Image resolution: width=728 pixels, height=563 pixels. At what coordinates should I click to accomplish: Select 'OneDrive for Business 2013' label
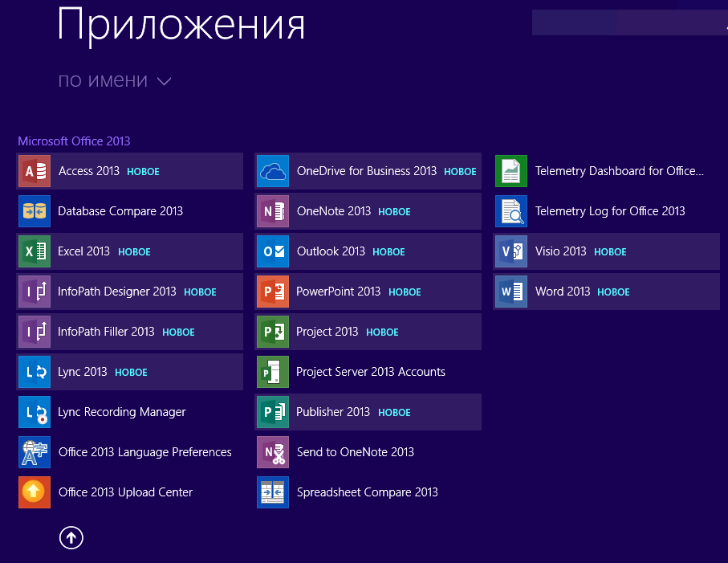(x=367, y=171)
